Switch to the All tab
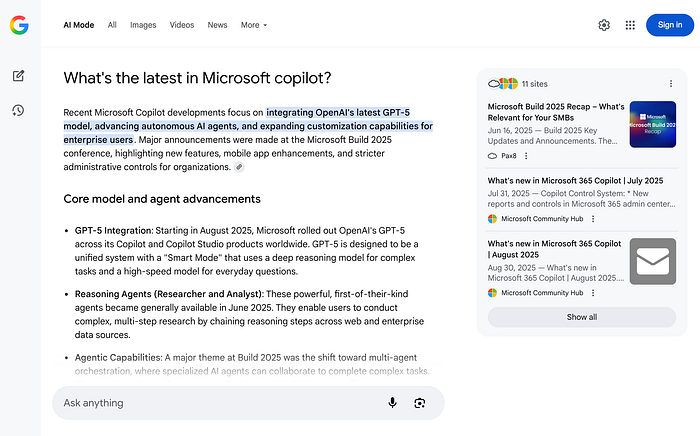The height and width of the screenshot is (436, 700). coord(112,25)
